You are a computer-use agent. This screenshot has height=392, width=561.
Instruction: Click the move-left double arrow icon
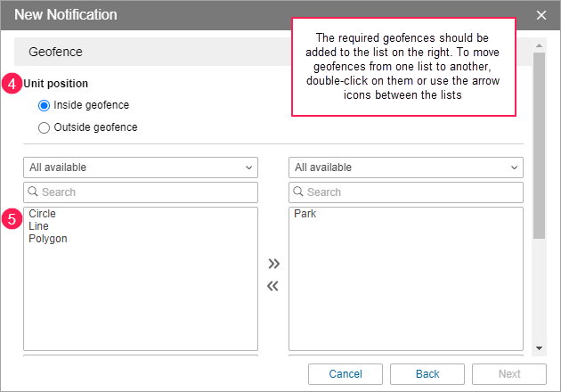(x=273, y=286)
